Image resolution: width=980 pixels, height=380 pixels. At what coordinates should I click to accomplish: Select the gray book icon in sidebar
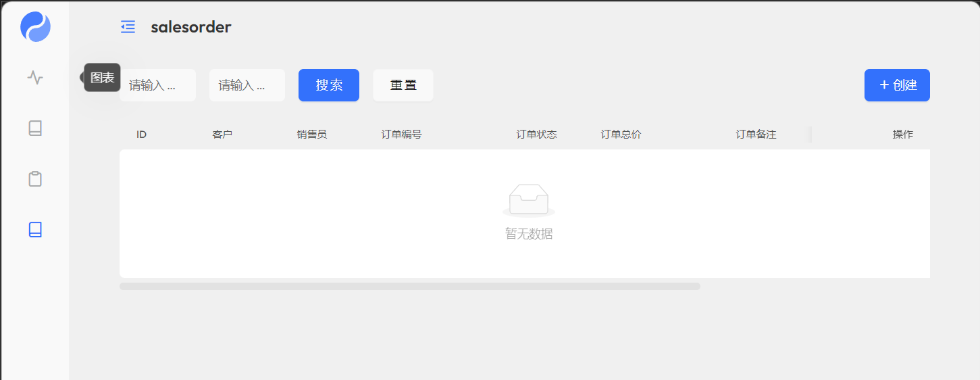[35, 128]
